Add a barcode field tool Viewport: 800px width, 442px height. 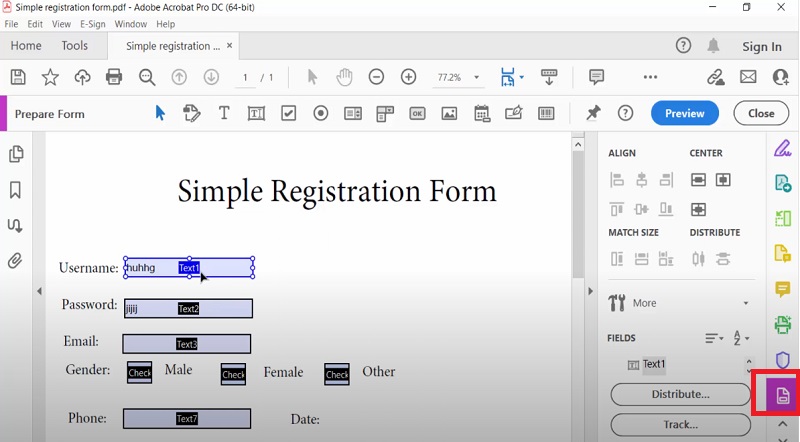pos(546,113)
